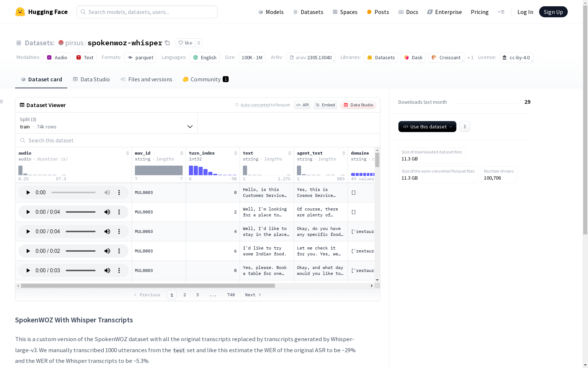Go to page 2 of the dataset
Screen dimensions: 588x368
pos(184,295)
